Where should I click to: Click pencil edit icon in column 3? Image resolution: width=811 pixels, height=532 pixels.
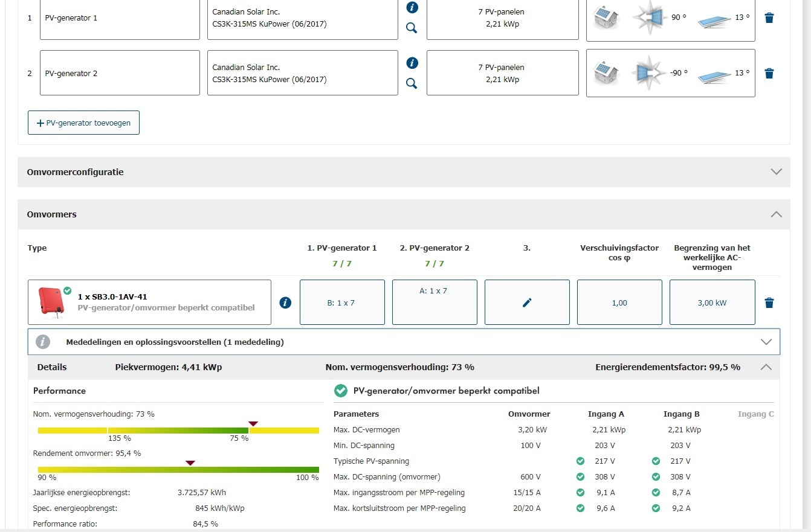coord(527,303)
